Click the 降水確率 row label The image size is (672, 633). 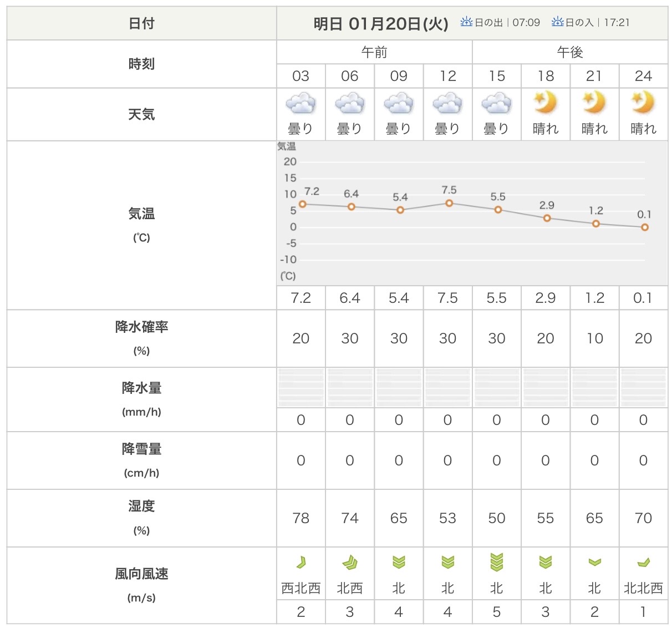[141, 327]
